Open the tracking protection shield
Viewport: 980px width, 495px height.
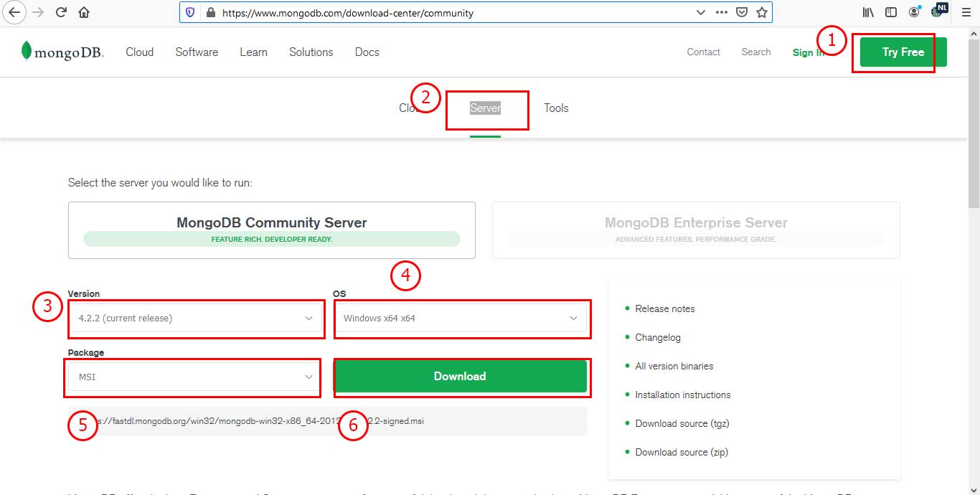pos(188,11)
